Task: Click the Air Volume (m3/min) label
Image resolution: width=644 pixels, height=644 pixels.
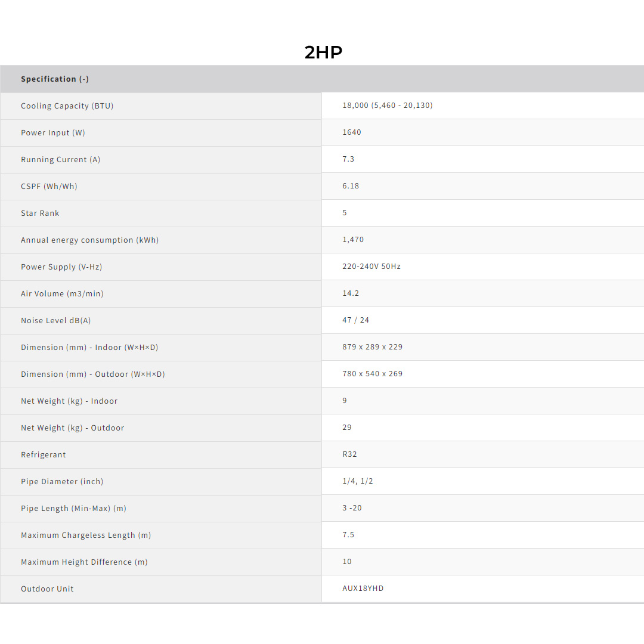Action: (62, 294)
